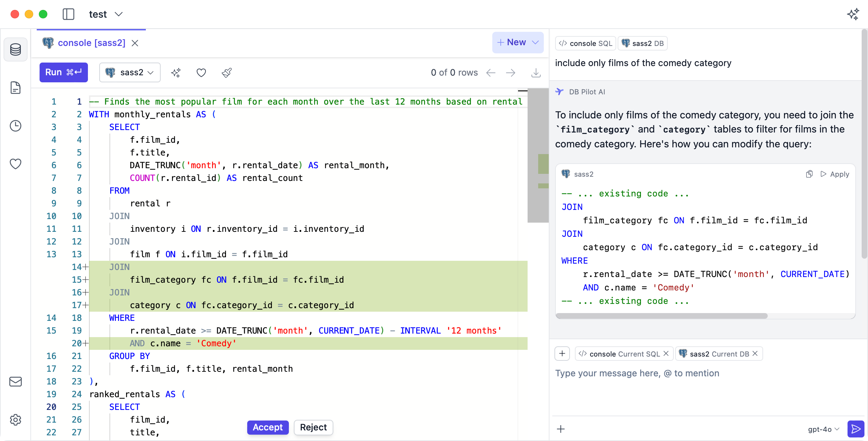Send the chat message
868x441 pixels.
click(x=856, y=429)
